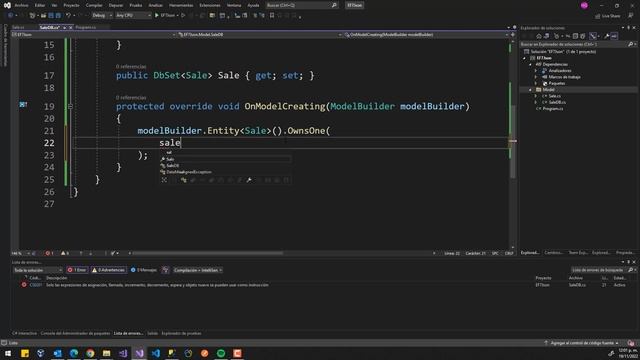Open Outlook from the taskbar
The width and height of the screenshot is (640, 360).
pyautogui.click(x=58, y=353)
